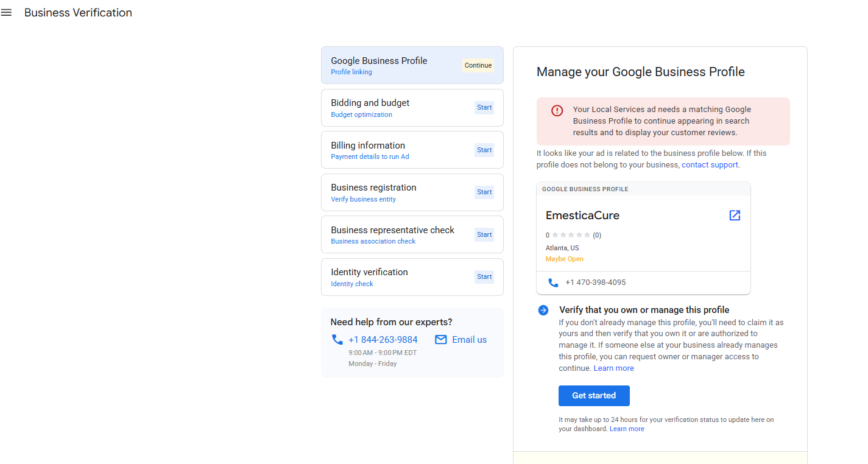Click the Business association check subtitle
Screen dimensions: 868x464
[373, 241]
